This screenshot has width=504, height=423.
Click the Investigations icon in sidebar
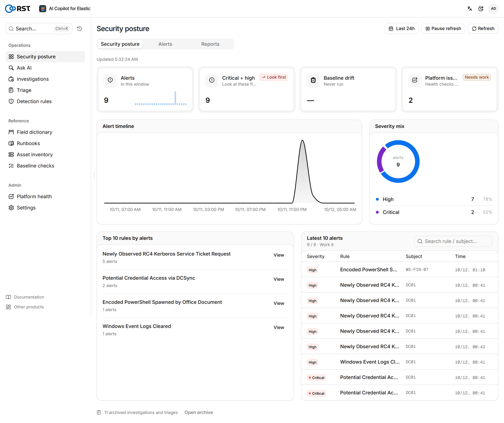point(11,79)
